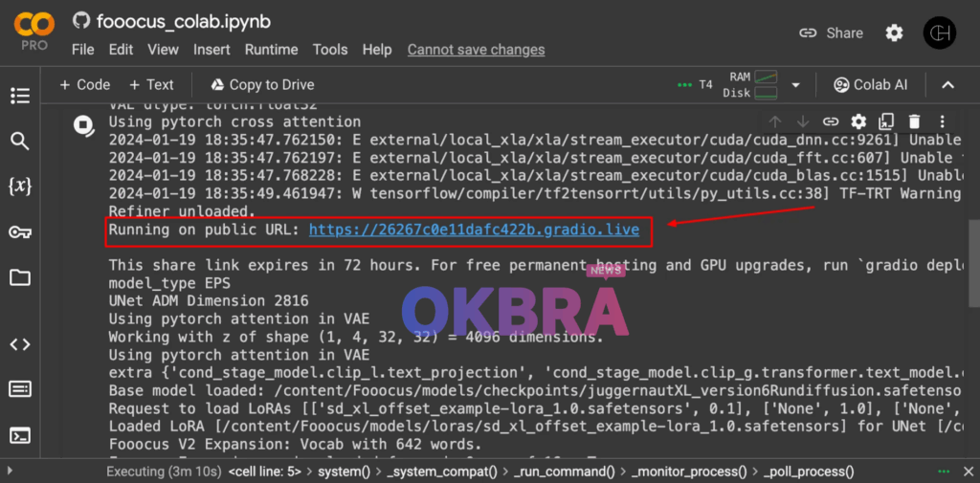Click the _system_compat() status bar entry

point(442,472)
